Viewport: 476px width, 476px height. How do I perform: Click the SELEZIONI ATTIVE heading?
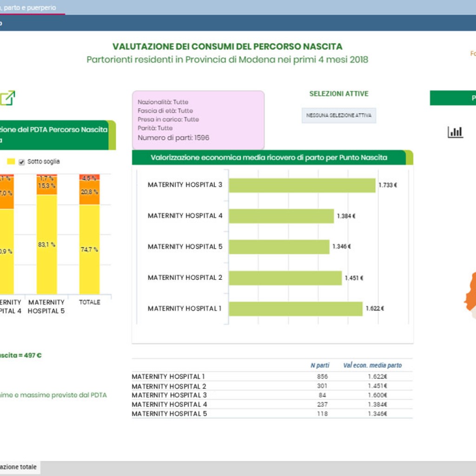339,94
